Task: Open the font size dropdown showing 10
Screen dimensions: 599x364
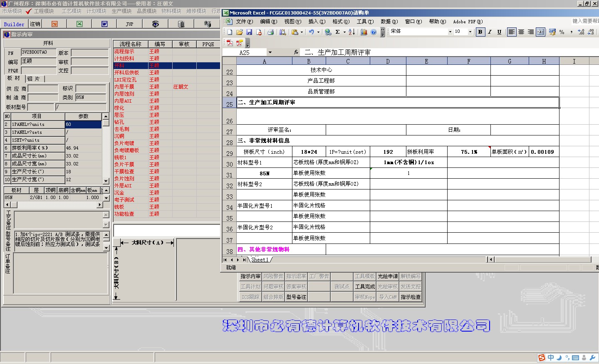Action: [470, 32]
